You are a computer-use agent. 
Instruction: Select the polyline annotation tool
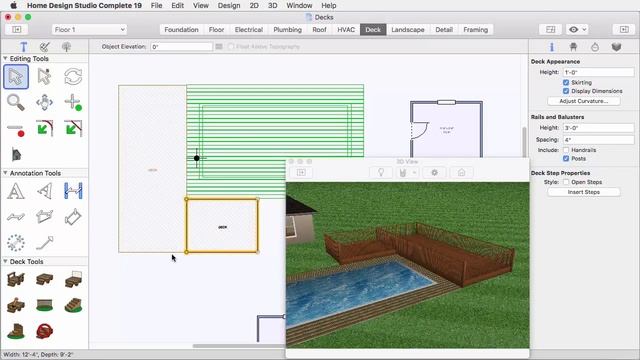(16, 217)
